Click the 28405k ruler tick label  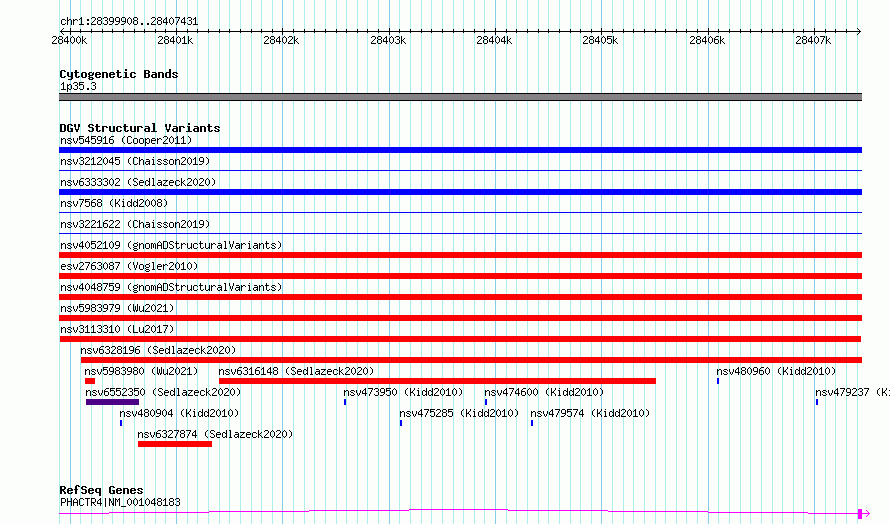(x=601, y=40)
